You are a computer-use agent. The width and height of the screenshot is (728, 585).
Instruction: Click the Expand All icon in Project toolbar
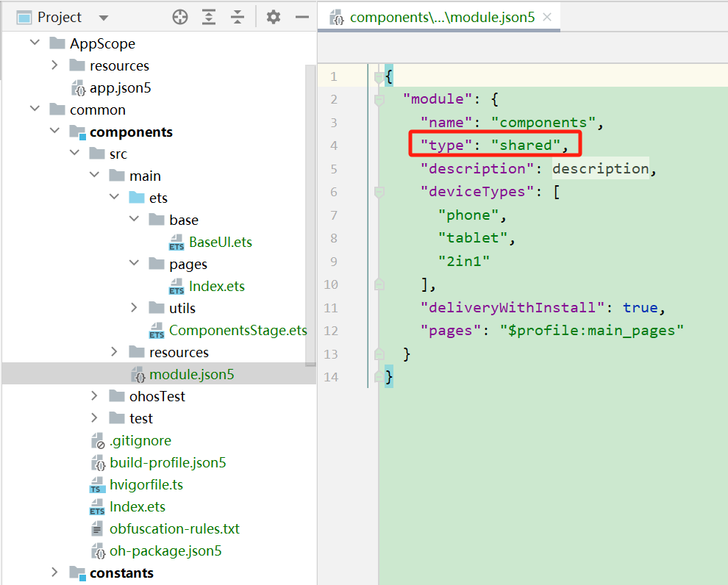[209, 17]
